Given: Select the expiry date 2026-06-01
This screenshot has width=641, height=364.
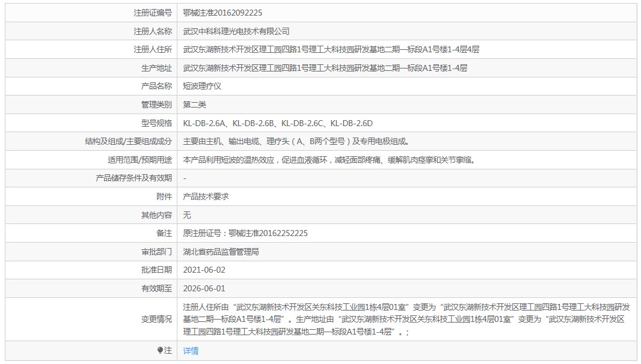Looking at the screenshot, I should click(x=204, y=288).
